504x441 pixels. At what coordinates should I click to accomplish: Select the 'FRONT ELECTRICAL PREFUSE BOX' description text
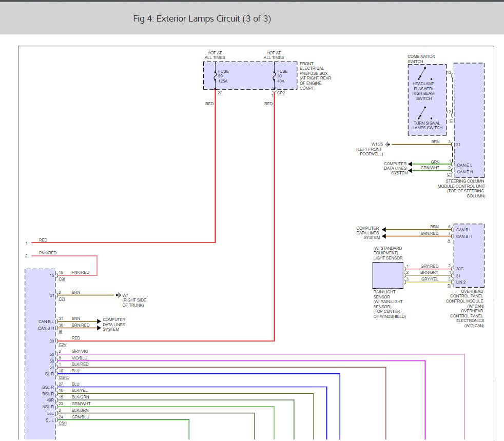pyautogui.click(x=315, y=76)
